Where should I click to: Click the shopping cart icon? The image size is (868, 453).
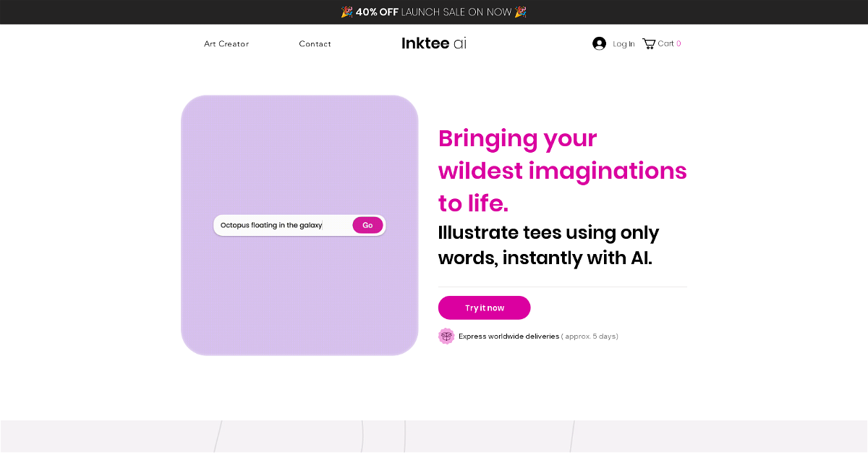649,43
